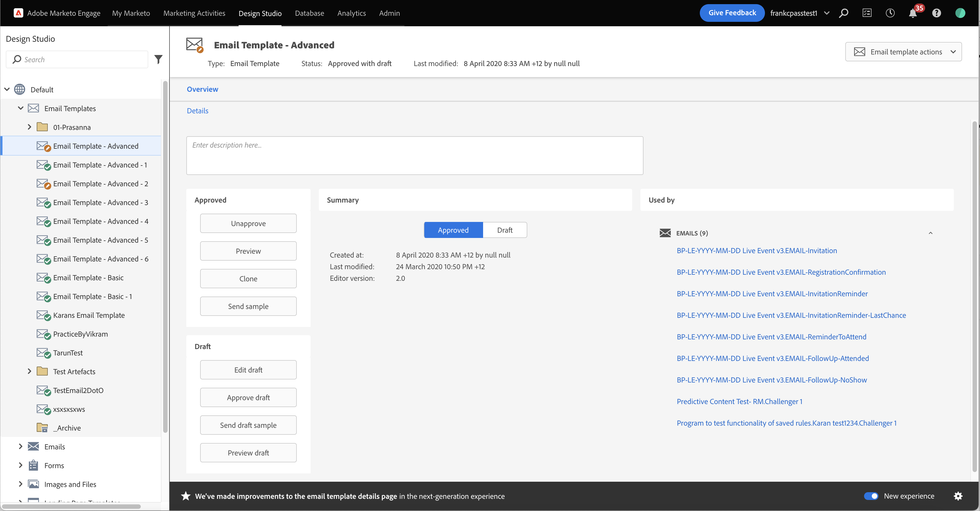The height and width of the screenshot is (511, 980).
Task: Expand the Test Artefacts folder
Action: point(30,371)
